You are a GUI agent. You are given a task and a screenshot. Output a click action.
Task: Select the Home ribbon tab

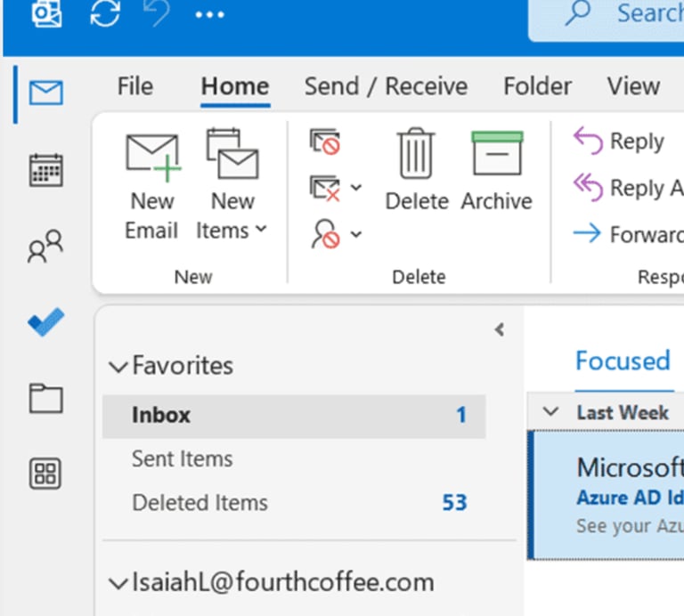[235, 86]
